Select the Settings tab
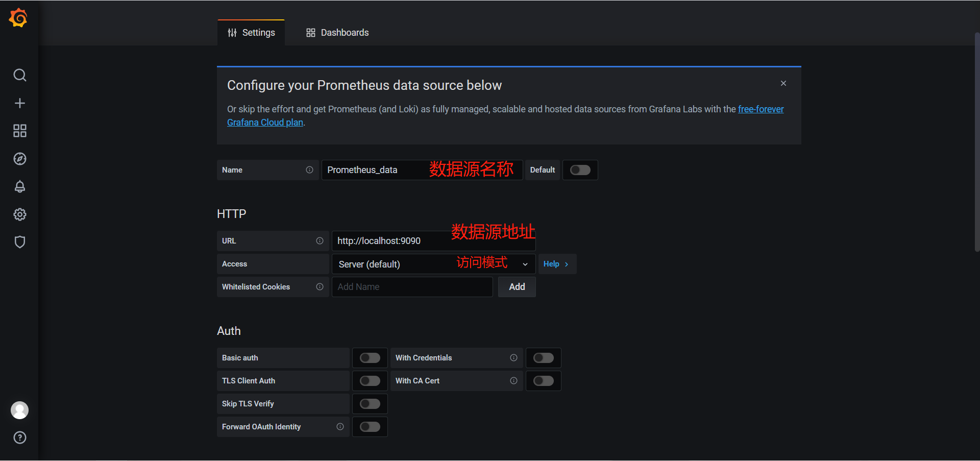This screenshot has width=980, height=461. tap(251, 33)
